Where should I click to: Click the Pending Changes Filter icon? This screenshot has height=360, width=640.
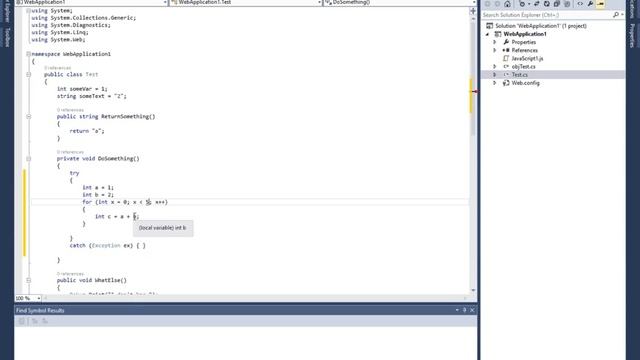pyautogui.click(x=522, y=4)
